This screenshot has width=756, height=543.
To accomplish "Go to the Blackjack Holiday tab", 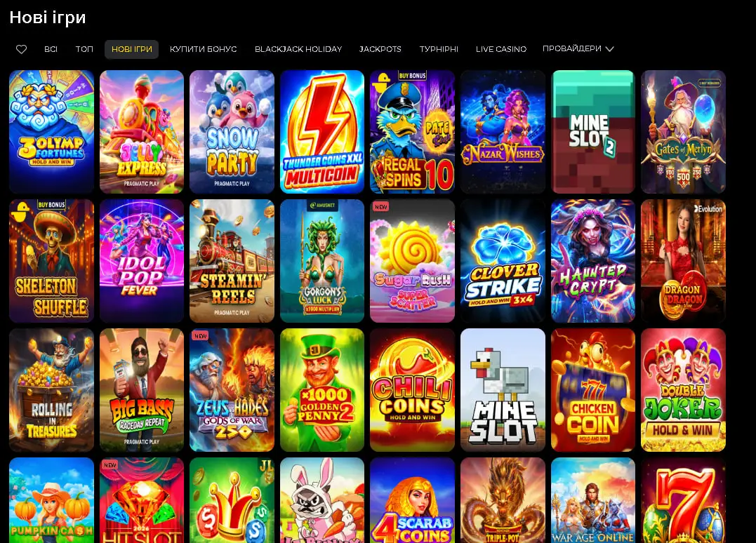I will click(x=298, y=49).
